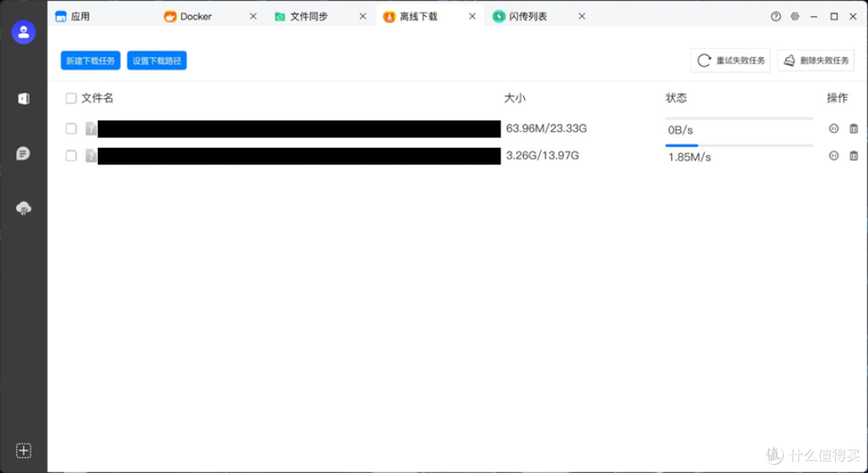The height and width of the screenshot is (473, 868).
Task: Click 删除失败任务 button
Action: click(816, 60)
